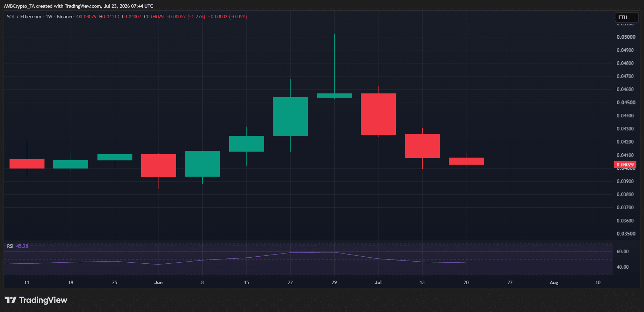Click the Jul label on time axis
Screen dimensions: 644x312
(x=378, y=282)
